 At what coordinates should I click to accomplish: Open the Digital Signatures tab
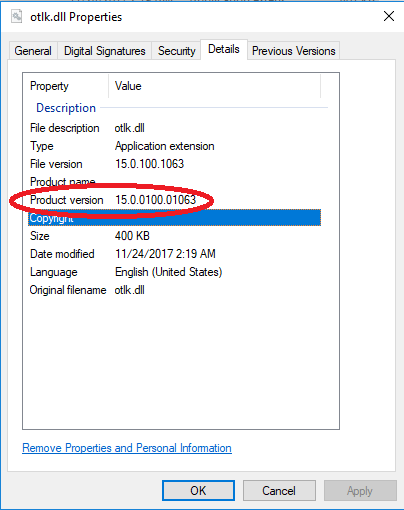click(104, 51)
